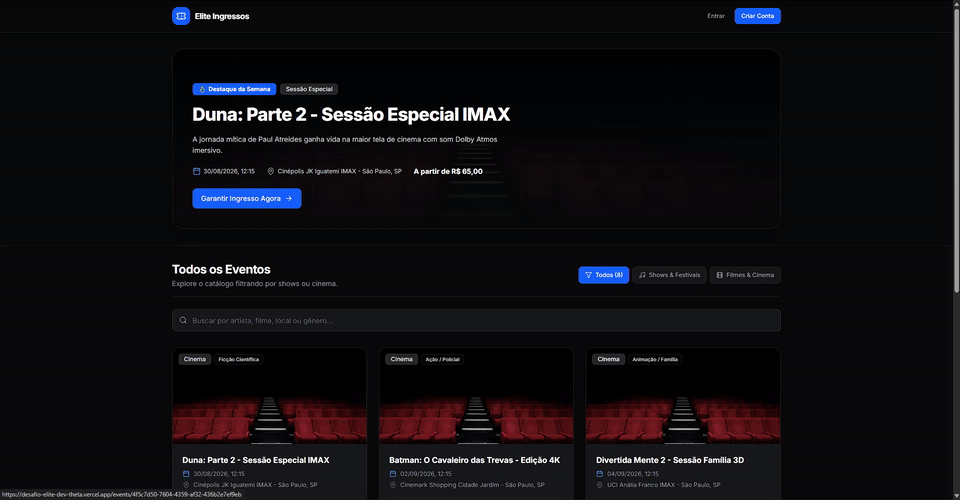Click calendar icon on Batman card

coord(393,474)
